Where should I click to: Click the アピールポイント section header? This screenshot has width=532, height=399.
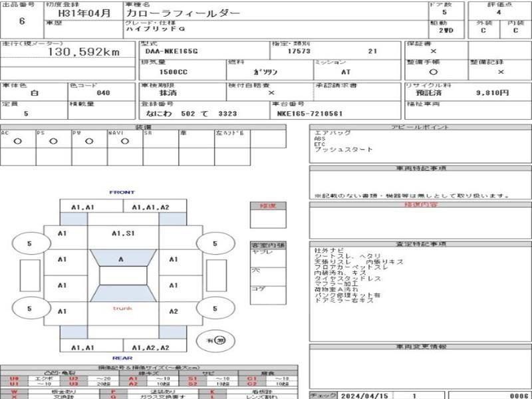point(420,127)
